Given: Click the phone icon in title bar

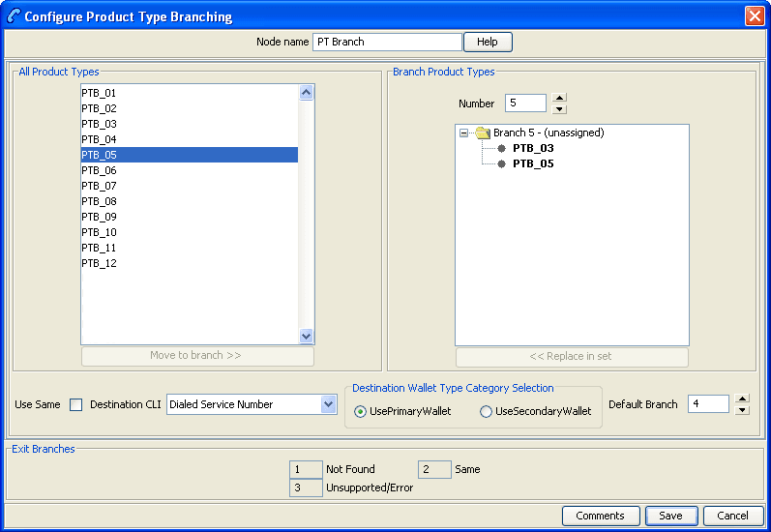Looking at the screenshot, I should coord(14,16).
